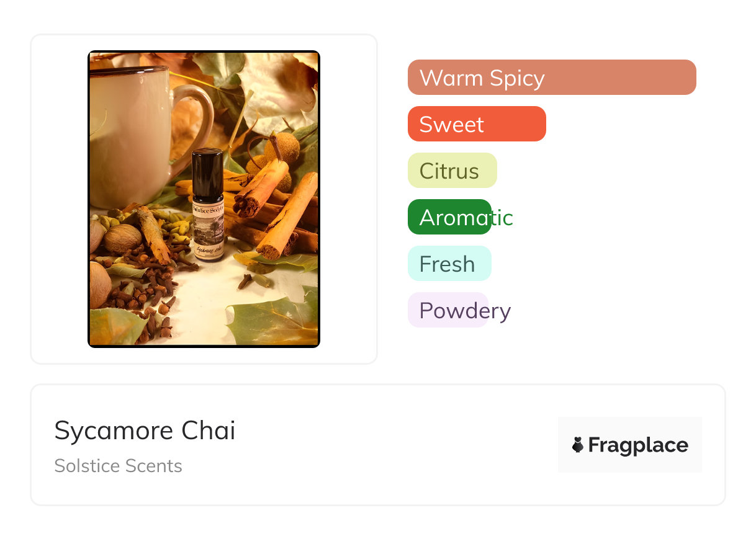
Task: Click the Fresh accord bar
Action: click(x=449, y=264)
